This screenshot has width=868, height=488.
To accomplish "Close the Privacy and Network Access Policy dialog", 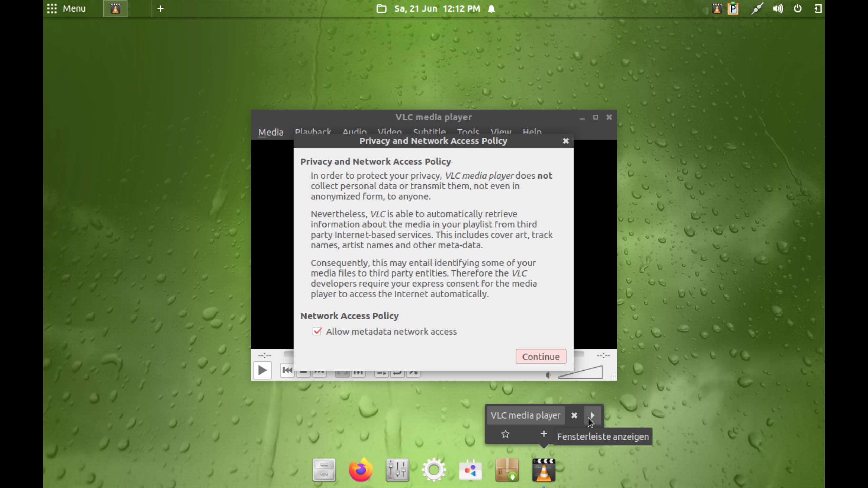I will click(566, 141).
